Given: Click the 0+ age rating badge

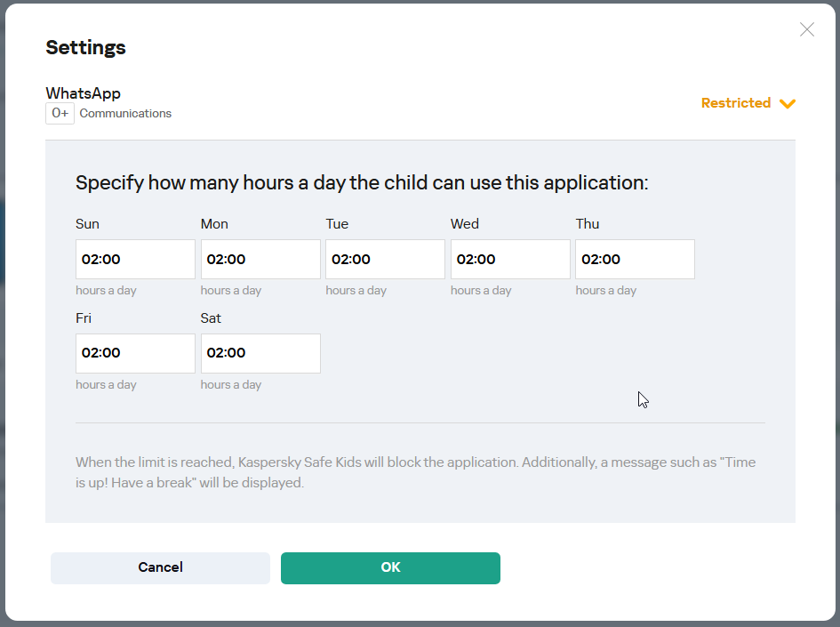Looking at the screenshot, I should point(60,114).
